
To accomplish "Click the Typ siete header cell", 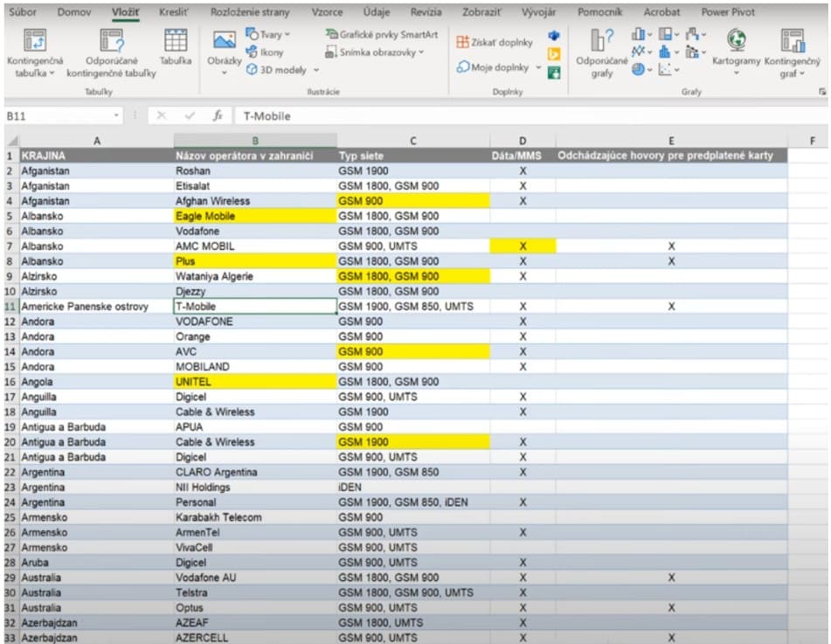I will 412,156.
